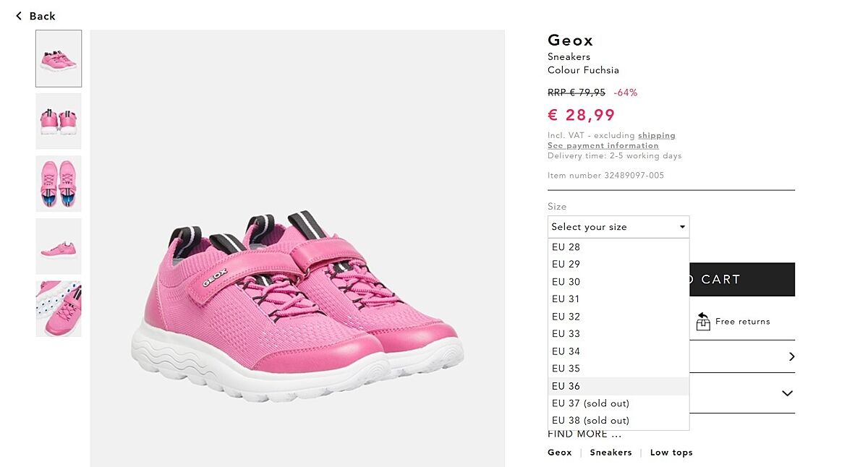
Task: Pick size EU 33
Action: (x=566, y=334)
